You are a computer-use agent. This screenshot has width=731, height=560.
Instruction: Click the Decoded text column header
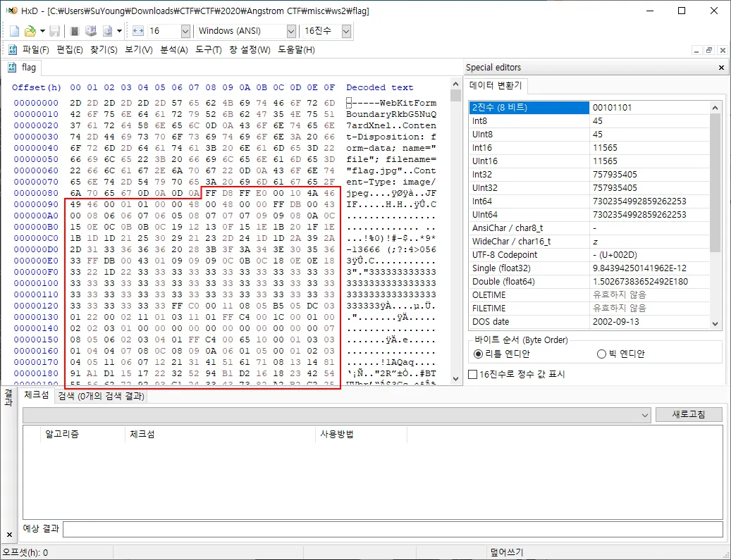(379, 87)
